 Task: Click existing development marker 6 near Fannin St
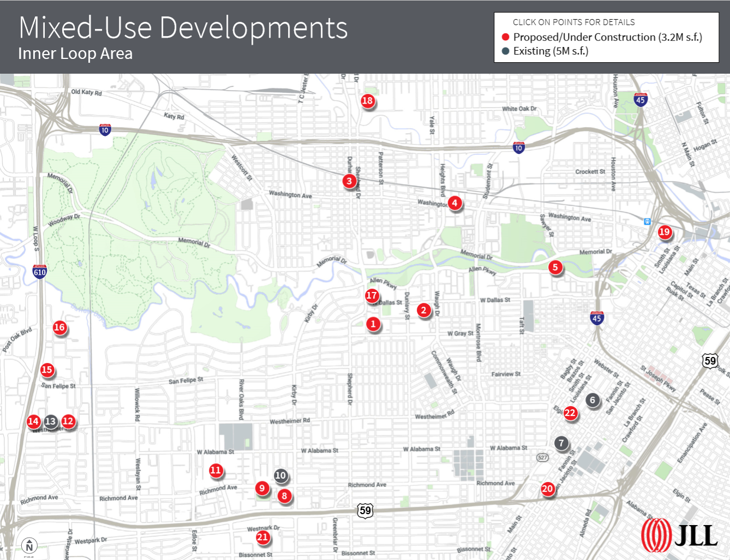pos(593,400)
